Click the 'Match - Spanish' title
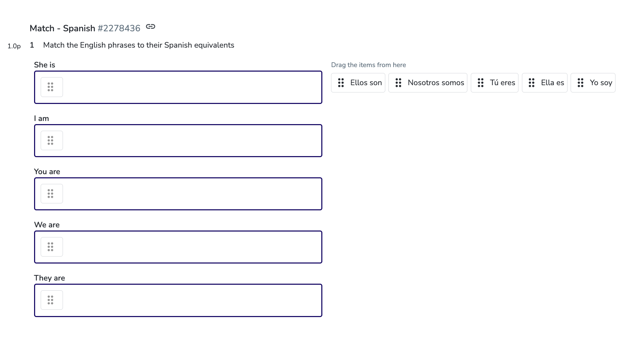Screen dimensions: 644x356 (62, 28)
